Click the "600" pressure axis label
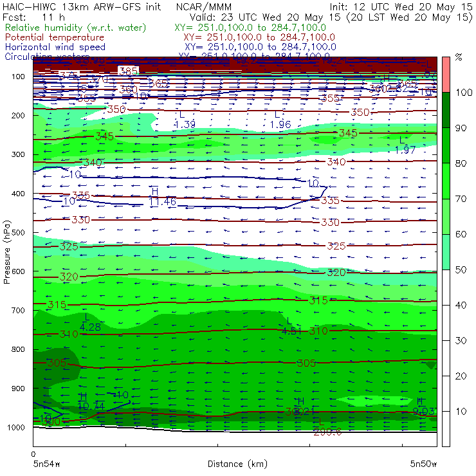 [18, 271]
